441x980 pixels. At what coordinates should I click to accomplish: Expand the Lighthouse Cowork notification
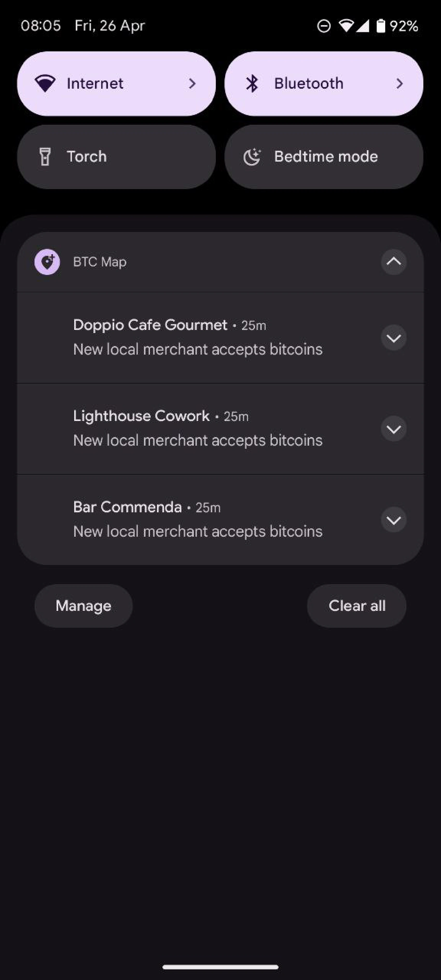(x=394, y=429)
